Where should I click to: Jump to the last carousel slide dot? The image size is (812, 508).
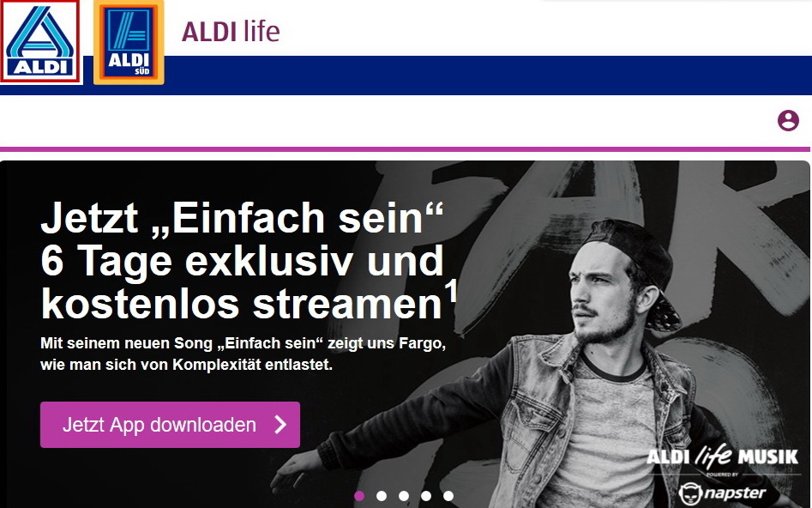coord(448,496)
